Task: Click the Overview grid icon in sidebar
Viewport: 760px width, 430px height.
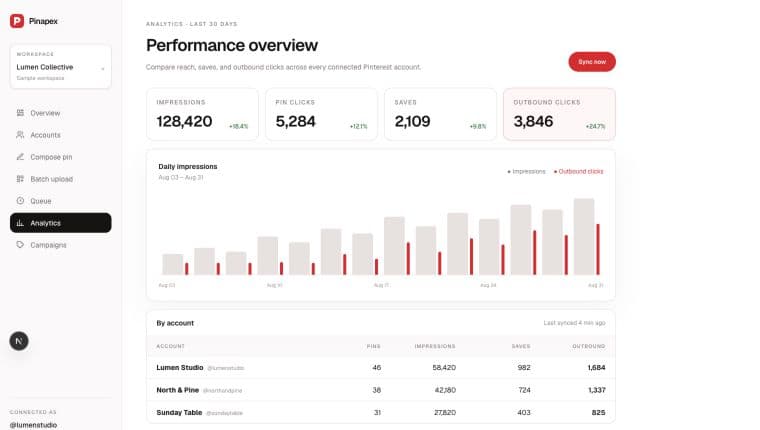Action: (20, 113)
